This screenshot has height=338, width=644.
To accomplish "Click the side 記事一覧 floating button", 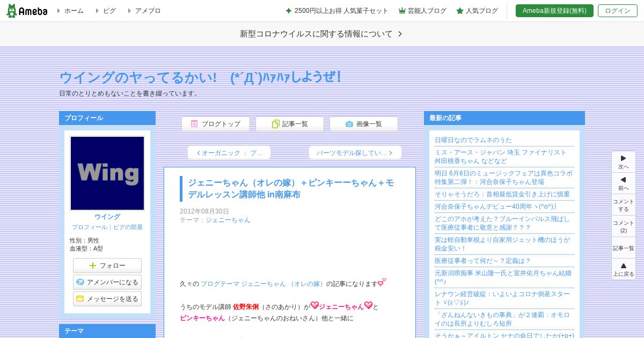I will [624, 248].
